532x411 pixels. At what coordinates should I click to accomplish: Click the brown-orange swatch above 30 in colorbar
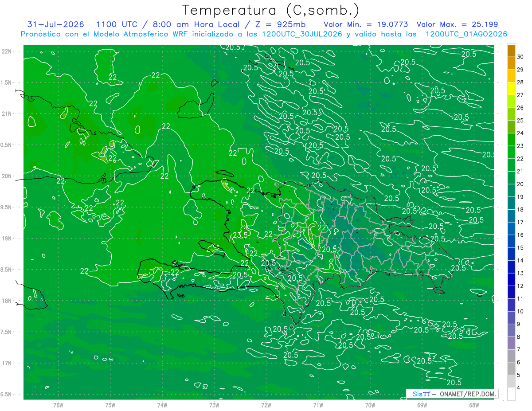coord(511,51)
